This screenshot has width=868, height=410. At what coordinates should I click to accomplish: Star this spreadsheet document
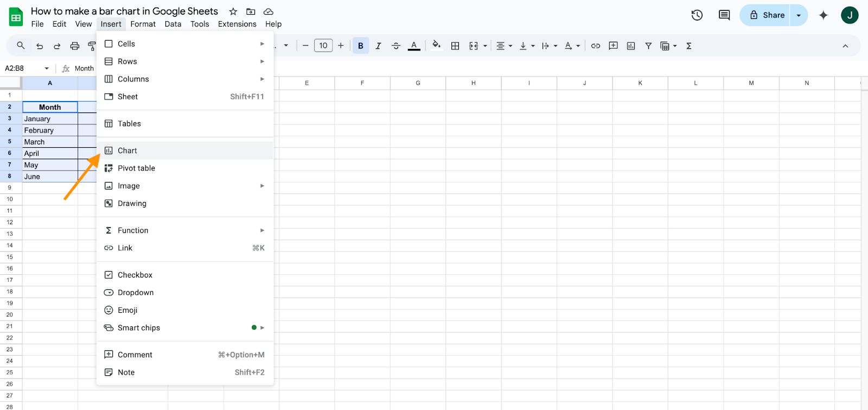tap(233, 11)
